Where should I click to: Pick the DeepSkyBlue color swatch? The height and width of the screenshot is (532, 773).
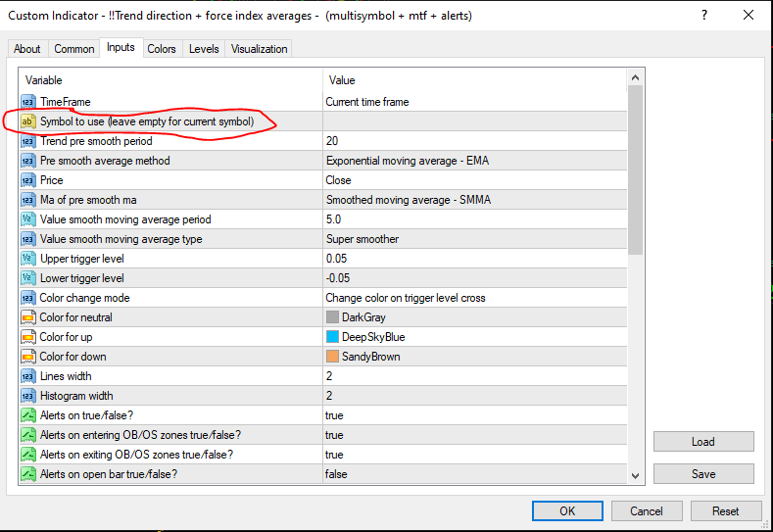333,337
